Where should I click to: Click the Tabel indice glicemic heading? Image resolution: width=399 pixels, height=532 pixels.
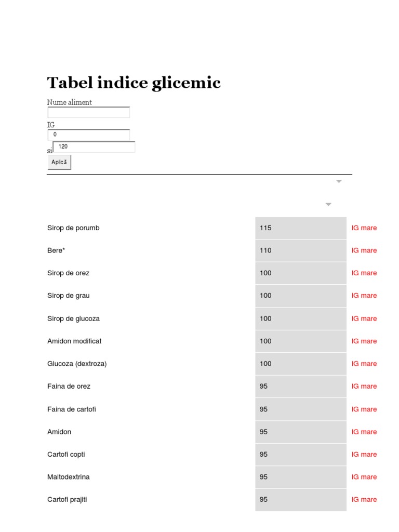[x=134, y=83]
